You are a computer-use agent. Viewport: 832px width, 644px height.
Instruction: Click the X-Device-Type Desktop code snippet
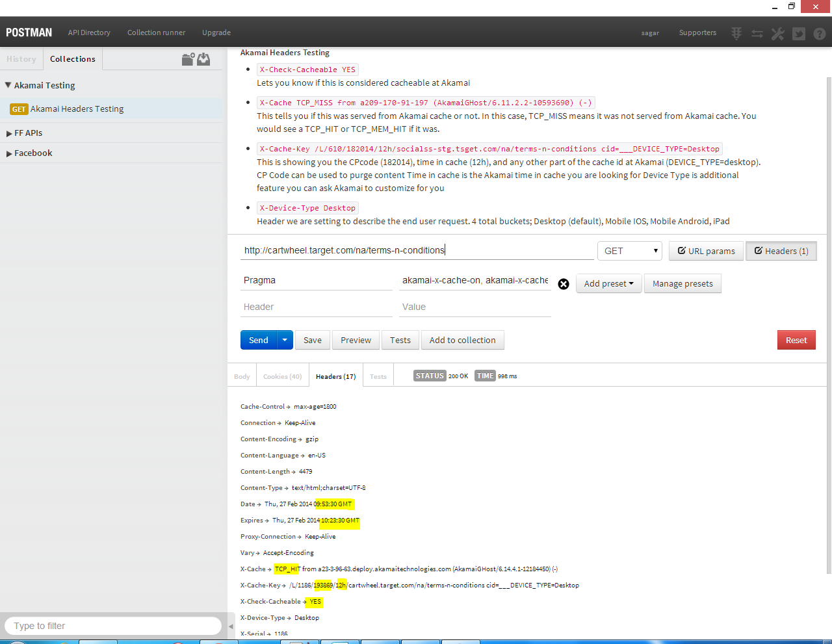pos(307,208)
